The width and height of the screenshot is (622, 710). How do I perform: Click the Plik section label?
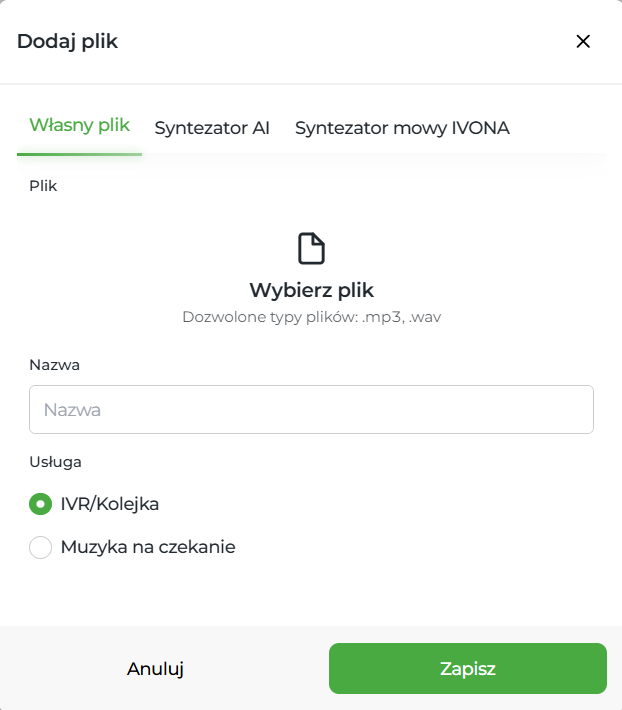43,186
